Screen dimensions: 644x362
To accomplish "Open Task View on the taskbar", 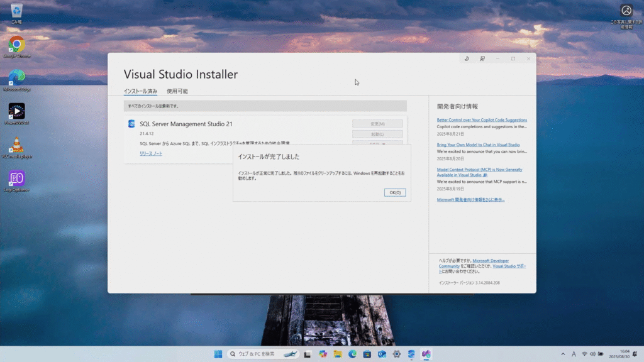I will (x=307, y=354).
